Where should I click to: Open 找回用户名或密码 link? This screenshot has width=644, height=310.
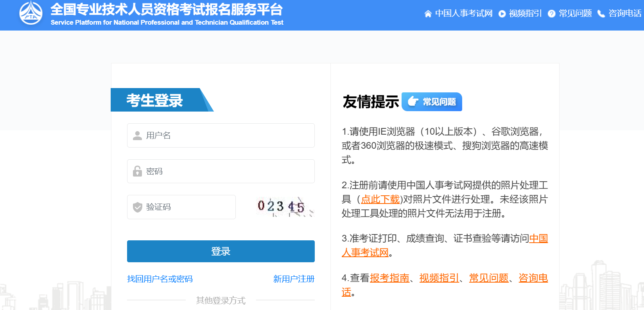pyautogui.click(x=160, y=279)
